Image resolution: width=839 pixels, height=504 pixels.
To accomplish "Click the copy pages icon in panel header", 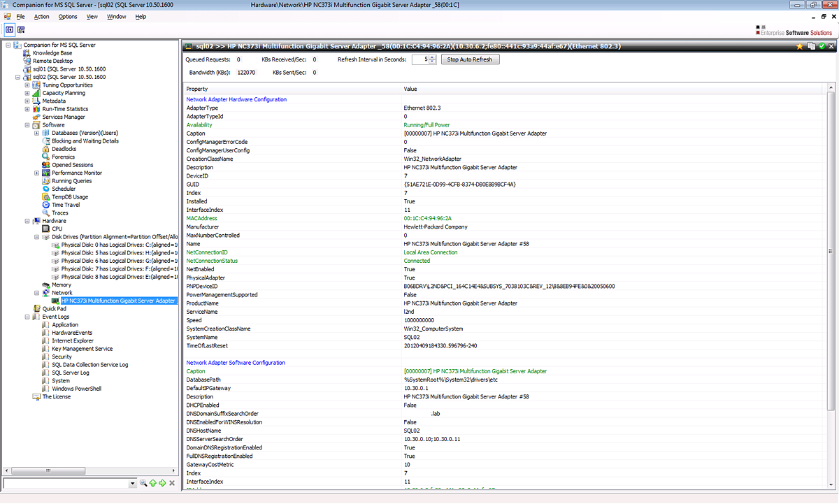I will (x=812, y=46).
